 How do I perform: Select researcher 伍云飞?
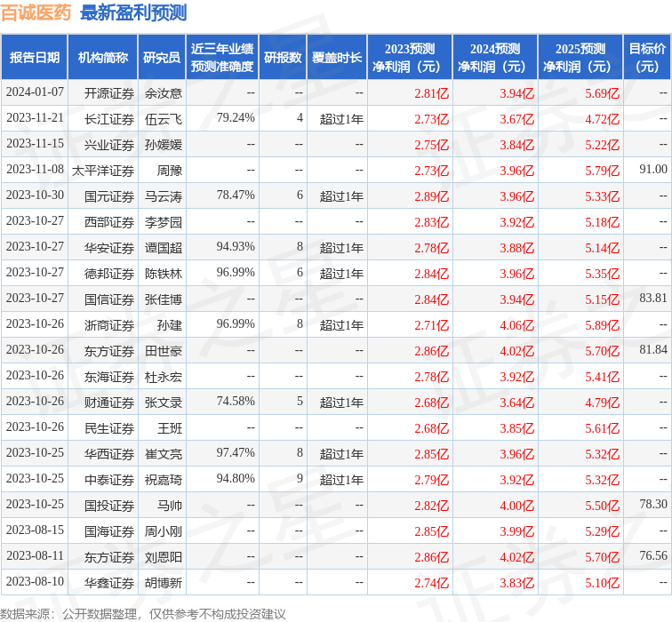[164, 119]
